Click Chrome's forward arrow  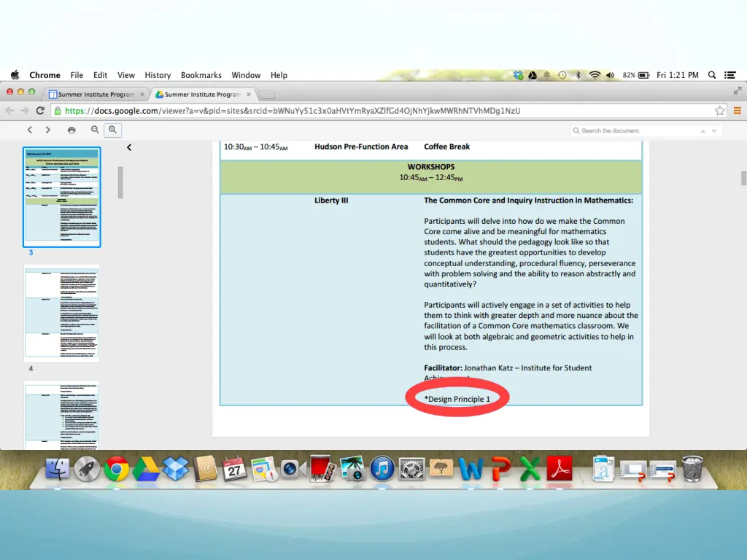[x=25, y=111]
